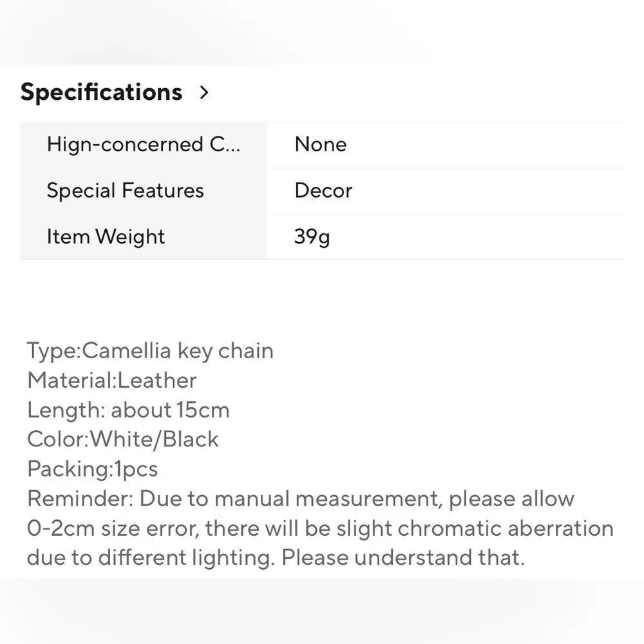Open the Specifications section heading
644x644 pixels.
(101, 92)
